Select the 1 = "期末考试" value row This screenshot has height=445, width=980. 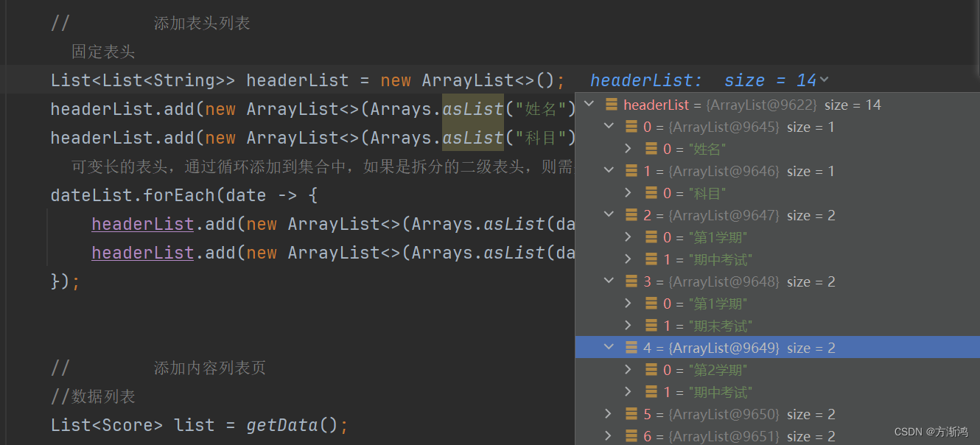pos(777,326)
